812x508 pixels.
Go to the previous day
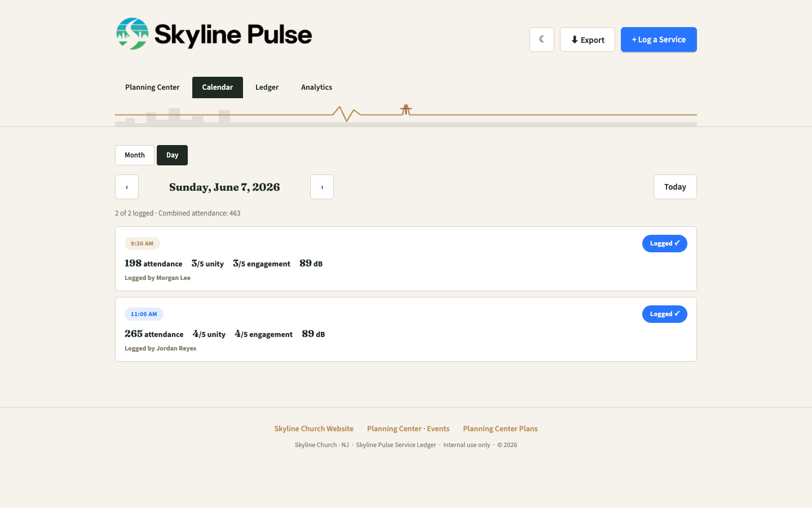[x=127, y=187]
